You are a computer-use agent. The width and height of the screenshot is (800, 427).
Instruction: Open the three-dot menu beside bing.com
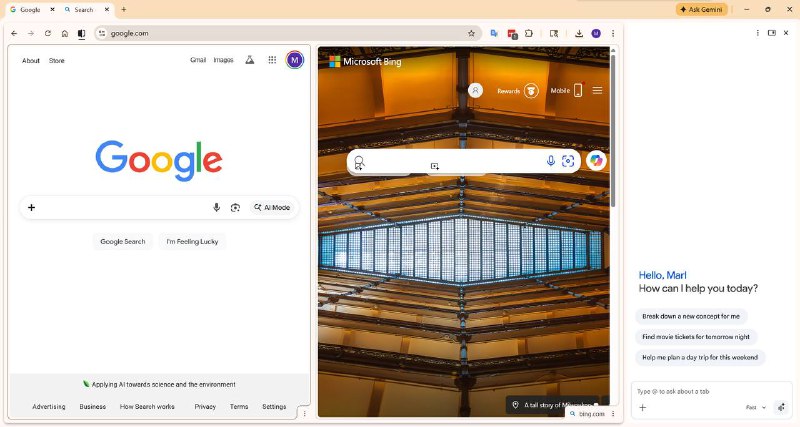613,414
